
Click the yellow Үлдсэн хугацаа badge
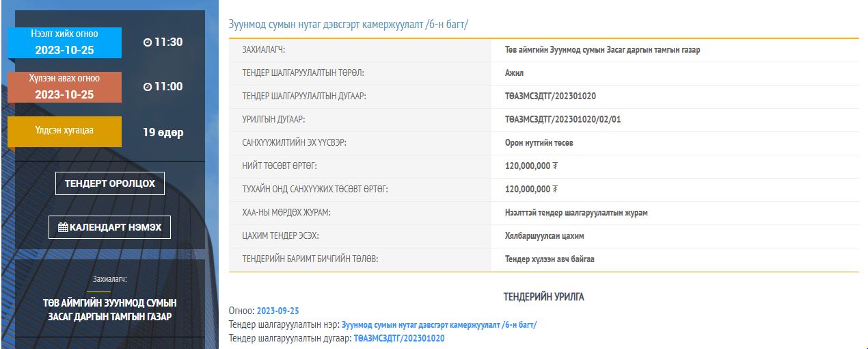[x=64, y=131]
